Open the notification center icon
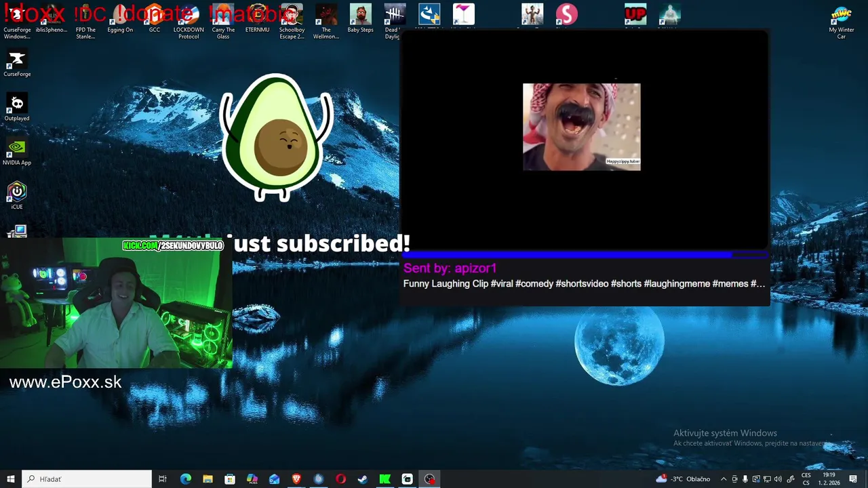 point(853,479)
